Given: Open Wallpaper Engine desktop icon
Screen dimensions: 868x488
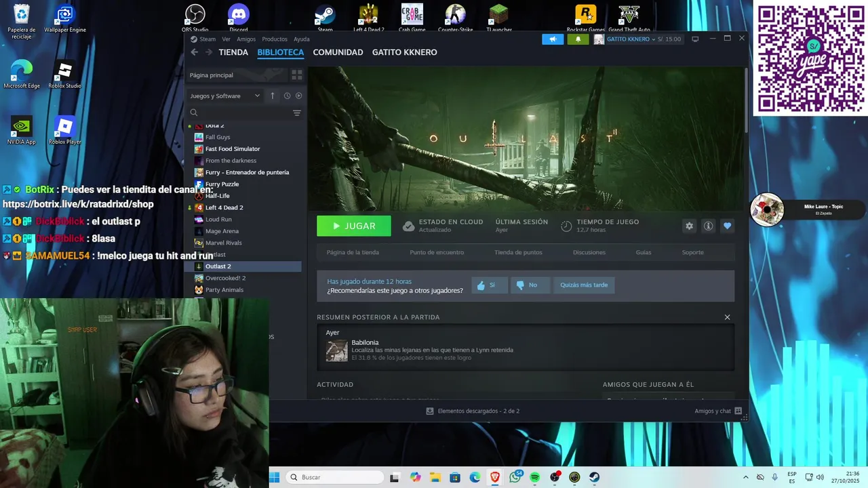Looking at the screenshot, I should click(x=65, y=18).
